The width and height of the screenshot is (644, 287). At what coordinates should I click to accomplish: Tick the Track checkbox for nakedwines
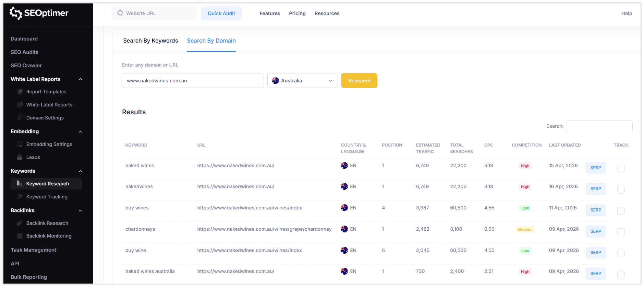pyautogui.click(x=621, y=190)
